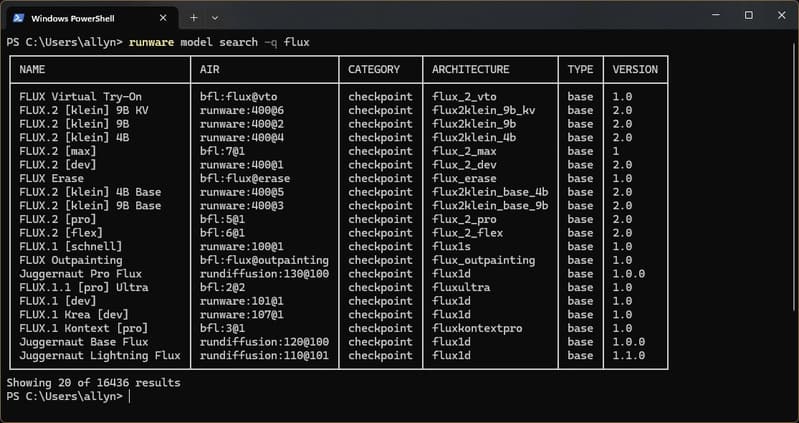Click AIR value 'bfl:5@1'
Screen dimensions: 799x423
[222, 220]
